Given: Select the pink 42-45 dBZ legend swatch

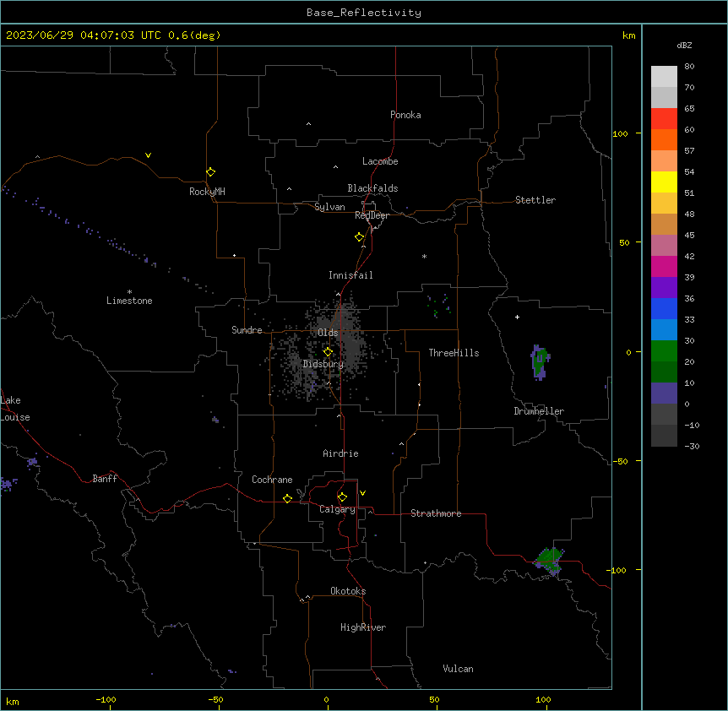Looking at the screenshot, I should pyautogui.click(x=664, y=246).
